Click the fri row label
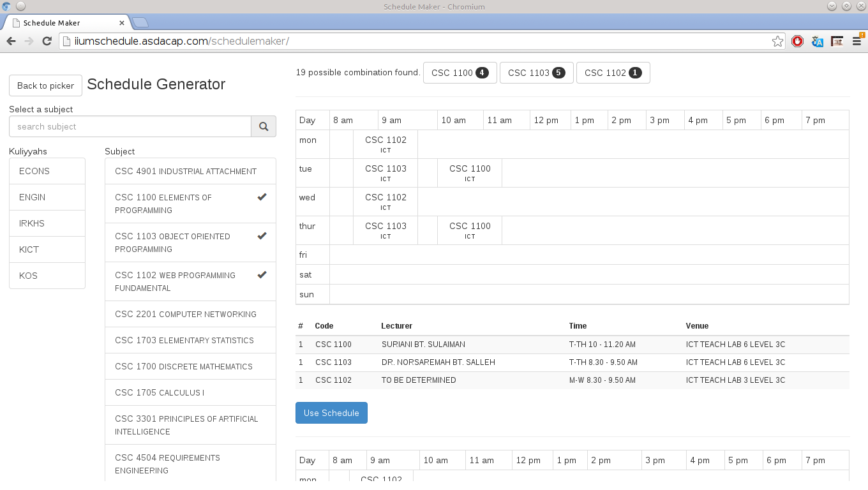 (303, 255)
